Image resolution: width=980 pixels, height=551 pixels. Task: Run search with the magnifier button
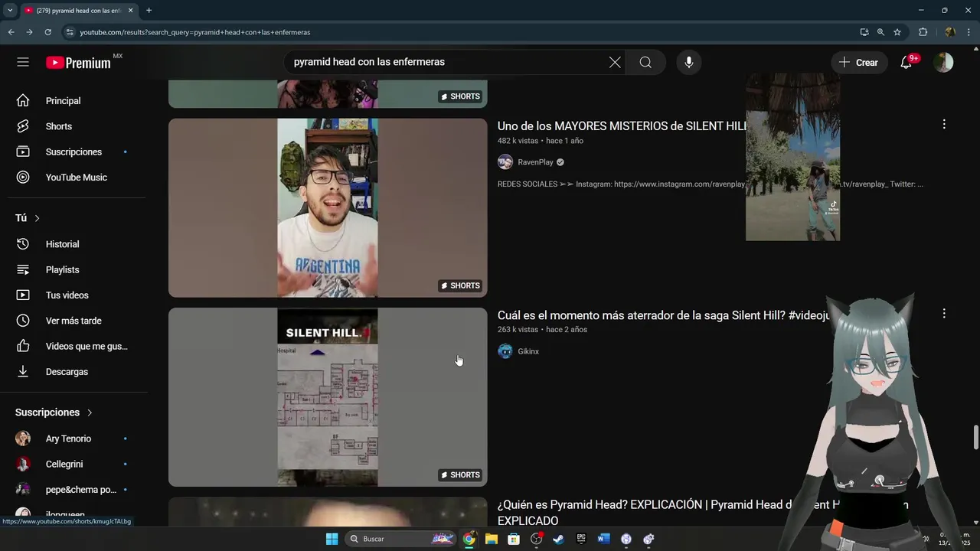pos(645,62)
